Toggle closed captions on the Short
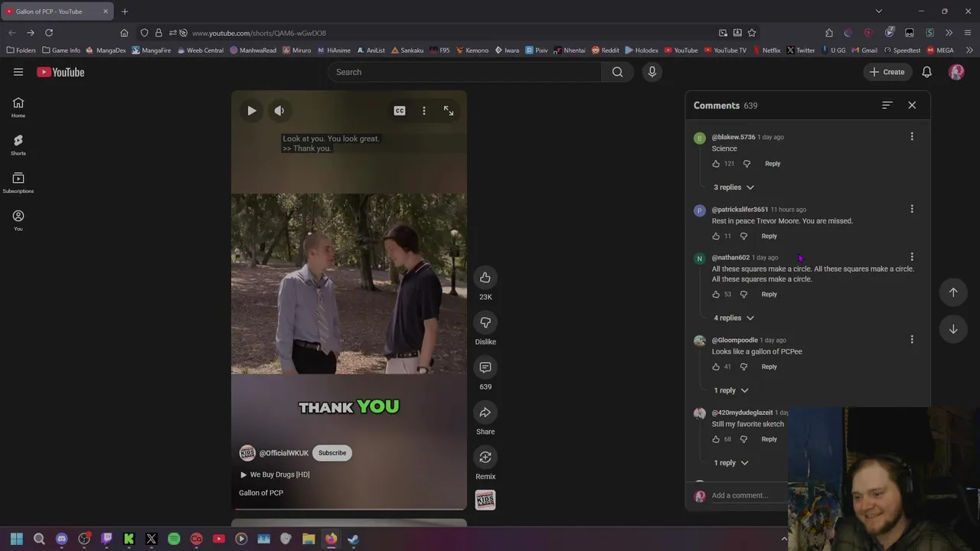The width and height of the screenshot is (980, 551). [x=400, y=111]
